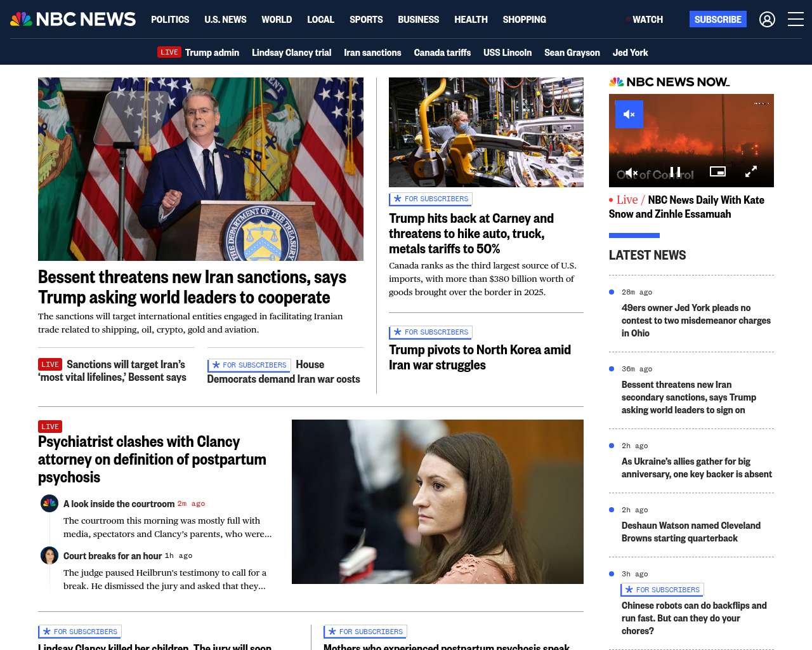Select the Sean Grayson topic
Screen dimensions: 812x650
[x=572, y=53]
